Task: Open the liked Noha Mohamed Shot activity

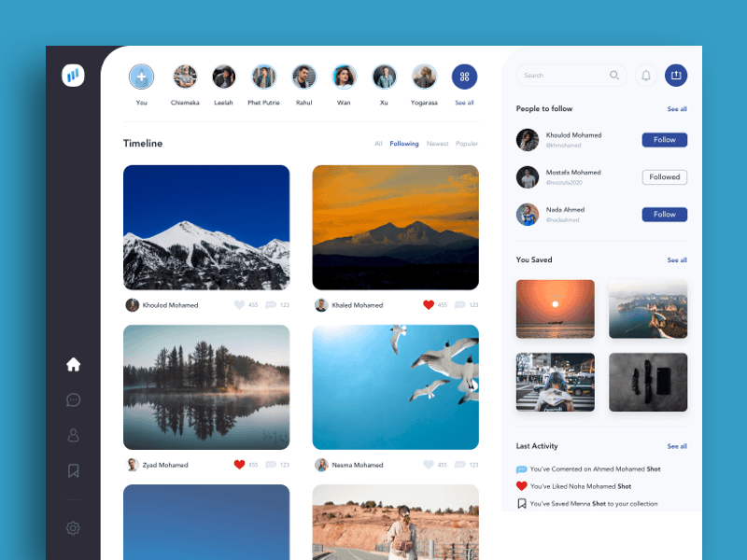Action: [x=574, y=486]
